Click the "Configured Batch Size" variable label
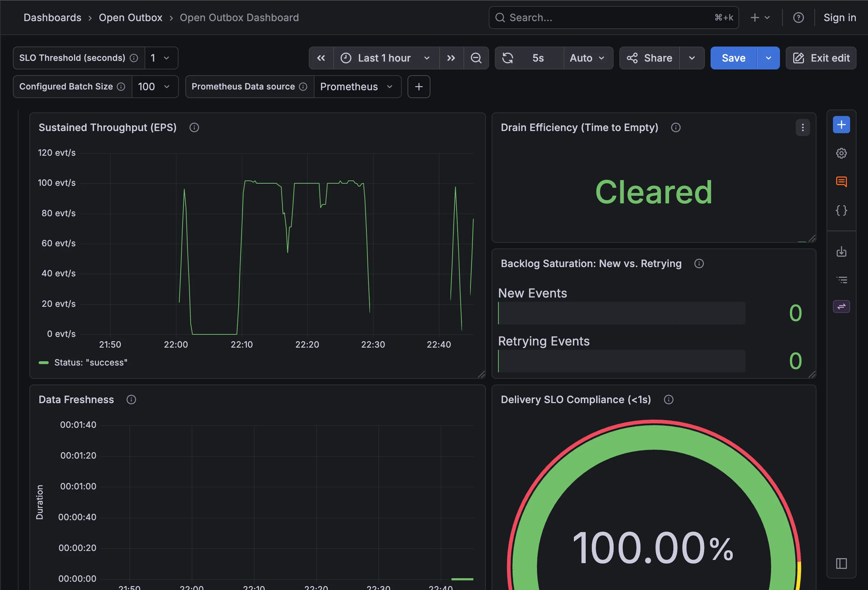Image resolution: width=868 pixels, height=590 pixels. [66, 87]
